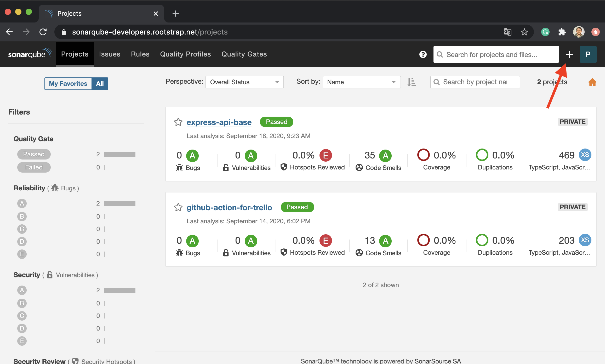605x364 pixels.
Task: Filter Reliability by the A rating
Action: point(22,203)
